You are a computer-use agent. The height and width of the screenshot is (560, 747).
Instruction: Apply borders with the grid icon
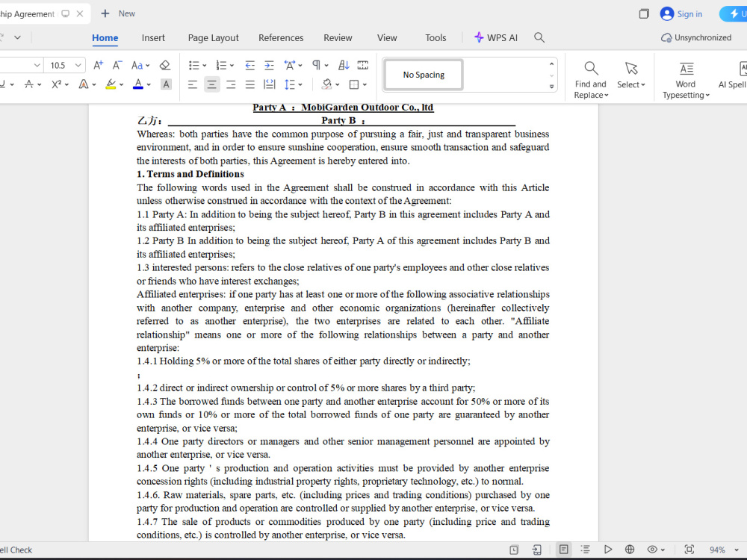(x=354, y=85)
